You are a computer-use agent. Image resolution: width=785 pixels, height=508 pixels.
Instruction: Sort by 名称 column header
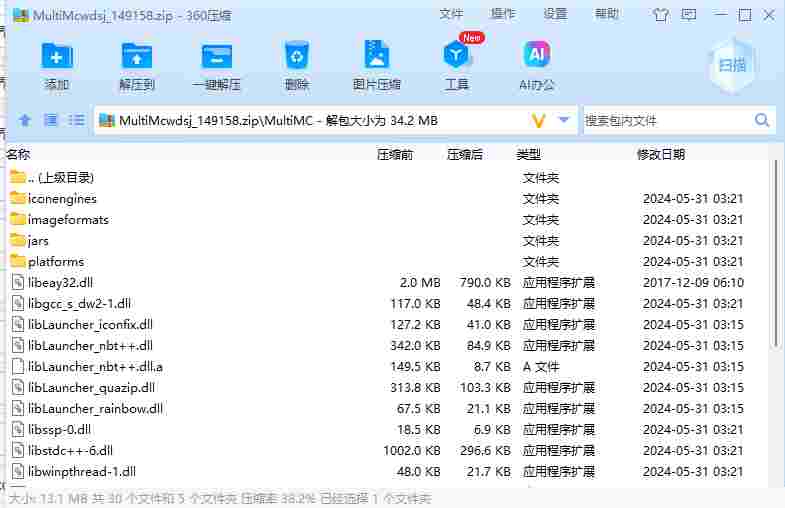click(19, 154)
